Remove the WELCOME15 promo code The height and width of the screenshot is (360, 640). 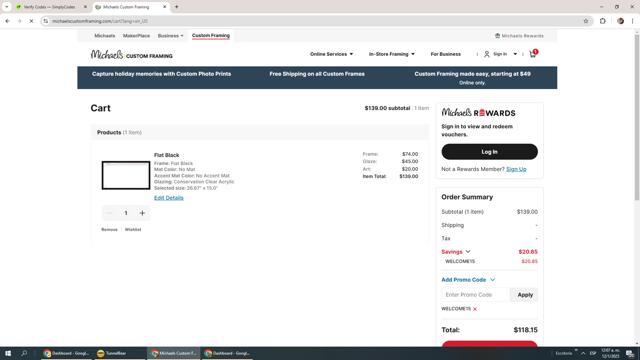point(475,309)
